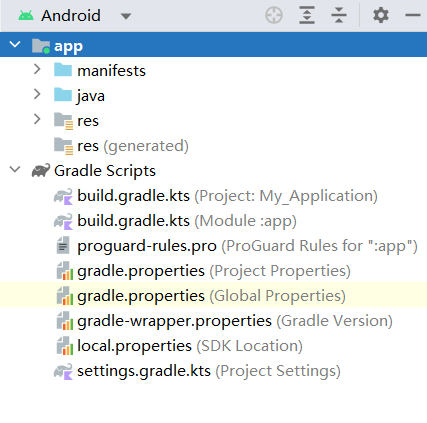Image resolution: width=427 pixels, height=423 pixels.
Task: Open gradle.properties (Project Properties)
Action: (214, 271)
